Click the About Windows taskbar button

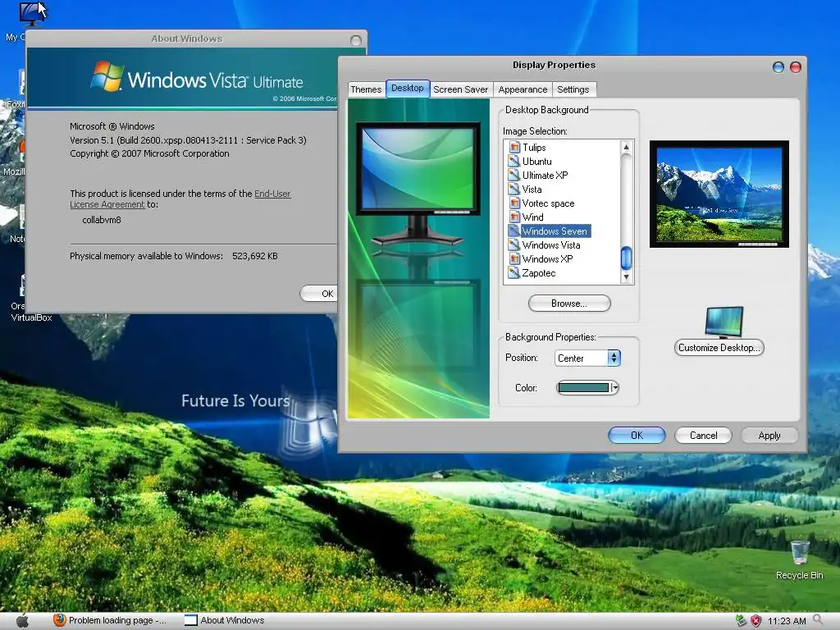click(225, 620)
